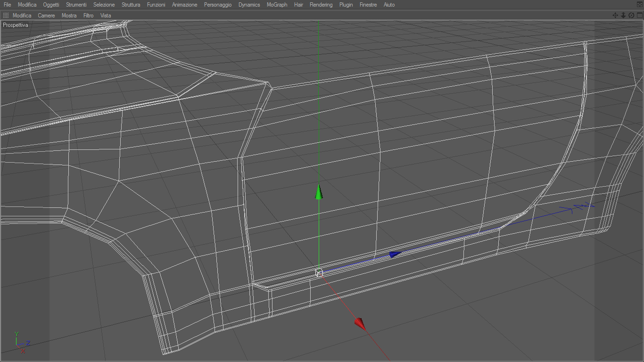Open Modifica in the viewport menu
Viewport: 644px width, 362px height.
click(x=22, y=16)
